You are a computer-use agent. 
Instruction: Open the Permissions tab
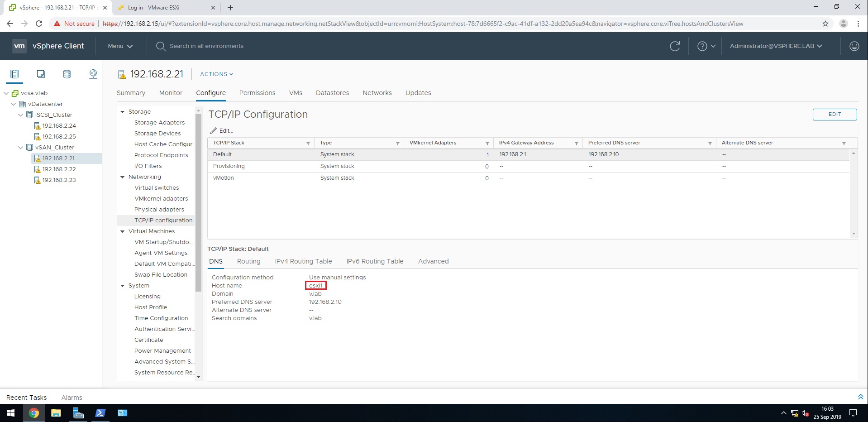pyautogui.click(x=257, y=93)
